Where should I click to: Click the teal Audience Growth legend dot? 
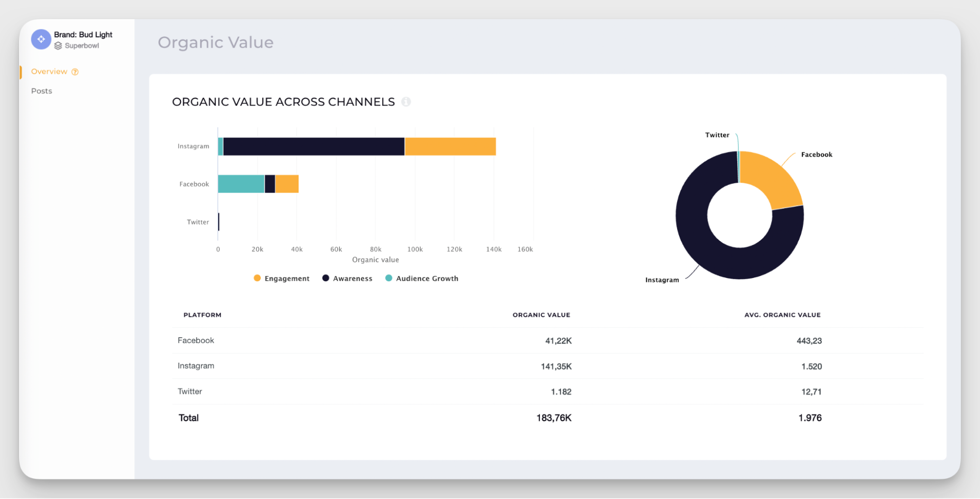coord(388,278)
